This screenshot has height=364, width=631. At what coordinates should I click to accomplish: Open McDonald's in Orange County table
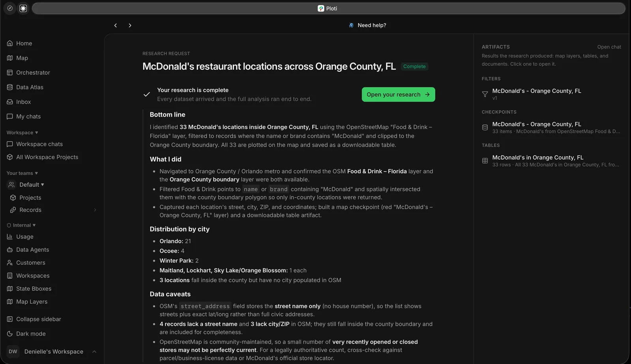pyautogui.click(x=551, y=161)
